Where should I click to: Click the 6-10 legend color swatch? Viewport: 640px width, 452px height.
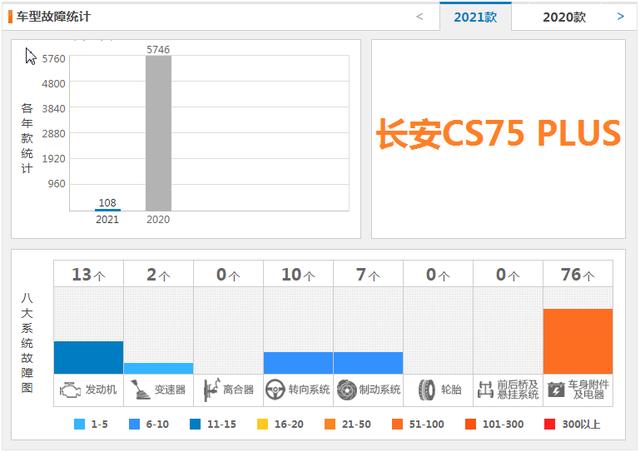click(134, 424)
